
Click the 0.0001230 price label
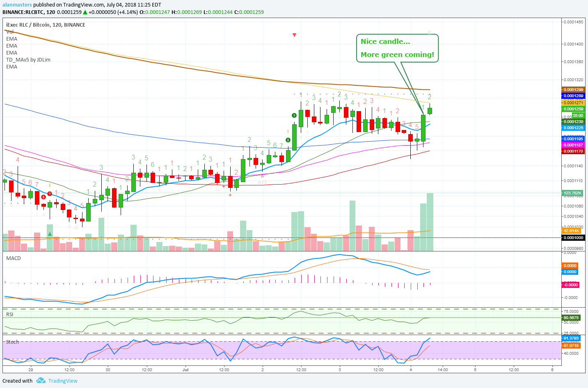tap(573, 121)
